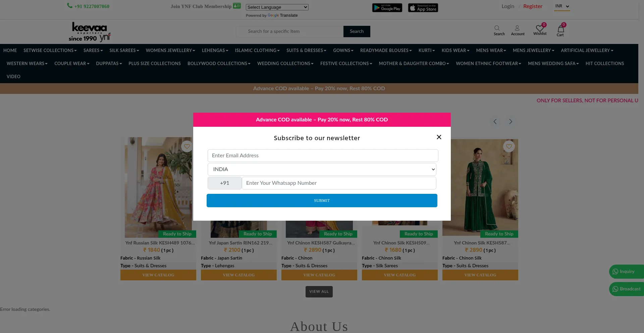Expand the Lehengas menu

(x=215, y=50)
